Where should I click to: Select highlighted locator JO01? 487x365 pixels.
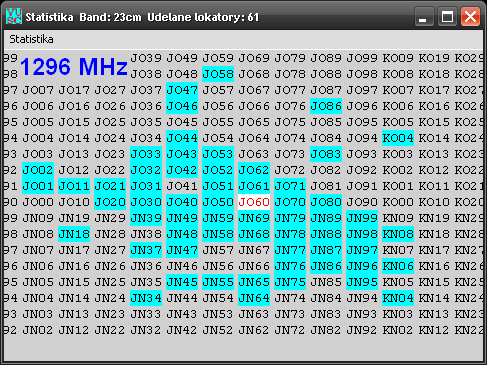(38, 186)
